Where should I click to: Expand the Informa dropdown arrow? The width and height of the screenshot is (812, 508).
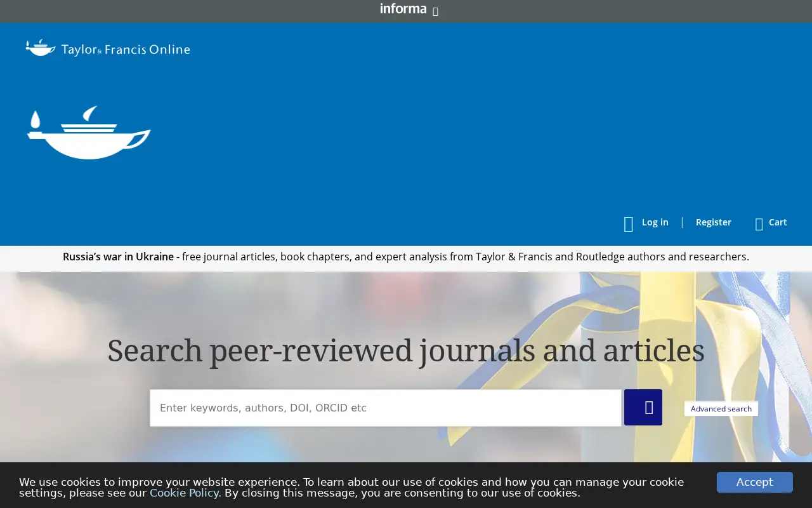pos(435,11)
